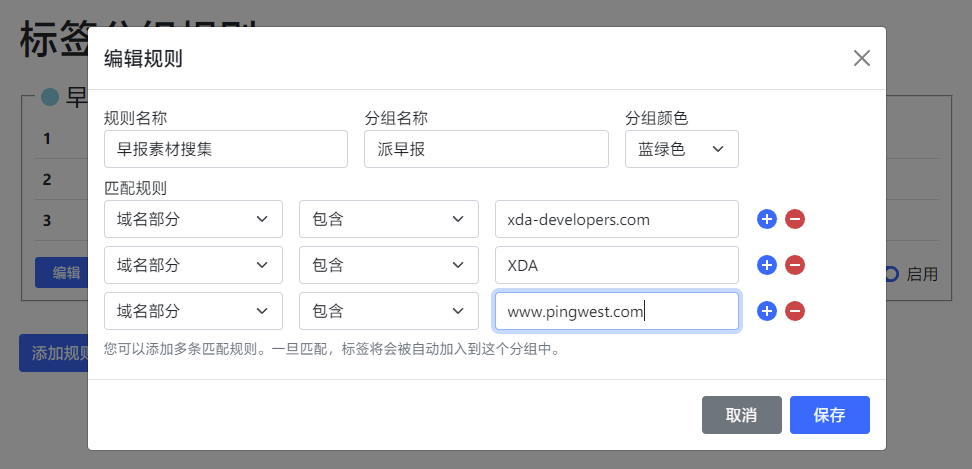This screenshot has height=469, width=972.
Task: Expand the 域名部分 dropdown in the pingwest row
Action: [x=193, y=311]
